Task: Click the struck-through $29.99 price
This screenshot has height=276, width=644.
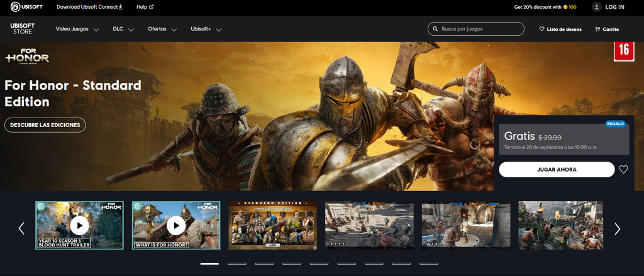Action: pyautogui.click(x=550, y=138)
